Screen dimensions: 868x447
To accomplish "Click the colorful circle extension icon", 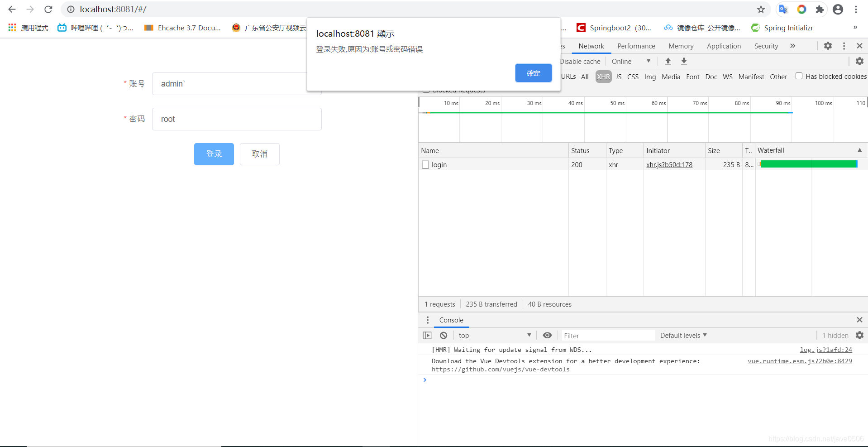I will point(801,9).
